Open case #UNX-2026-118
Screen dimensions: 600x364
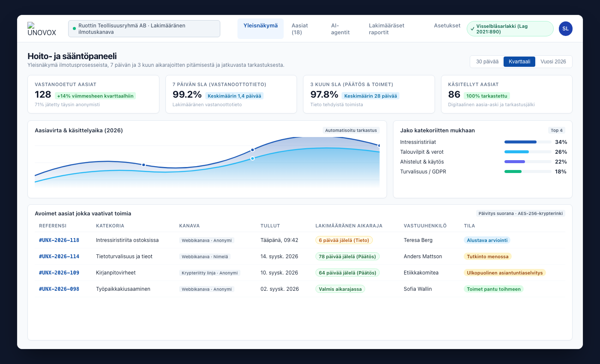[59, 240]
